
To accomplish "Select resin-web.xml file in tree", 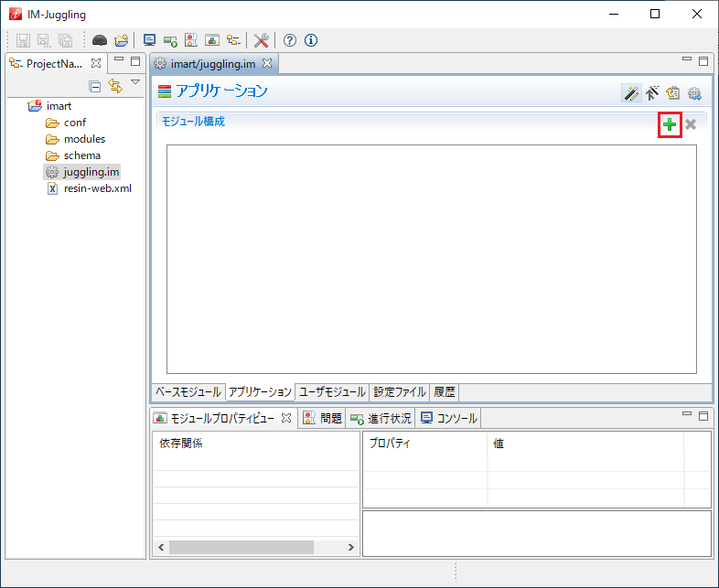I will [97, 188].
